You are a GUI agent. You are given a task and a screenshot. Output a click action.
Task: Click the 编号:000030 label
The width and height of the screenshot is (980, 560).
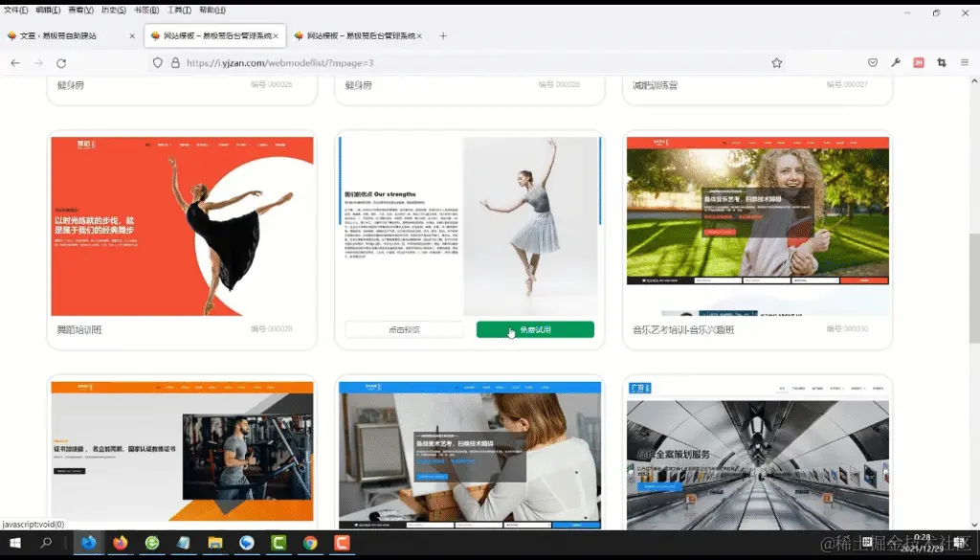coord(847,328)
